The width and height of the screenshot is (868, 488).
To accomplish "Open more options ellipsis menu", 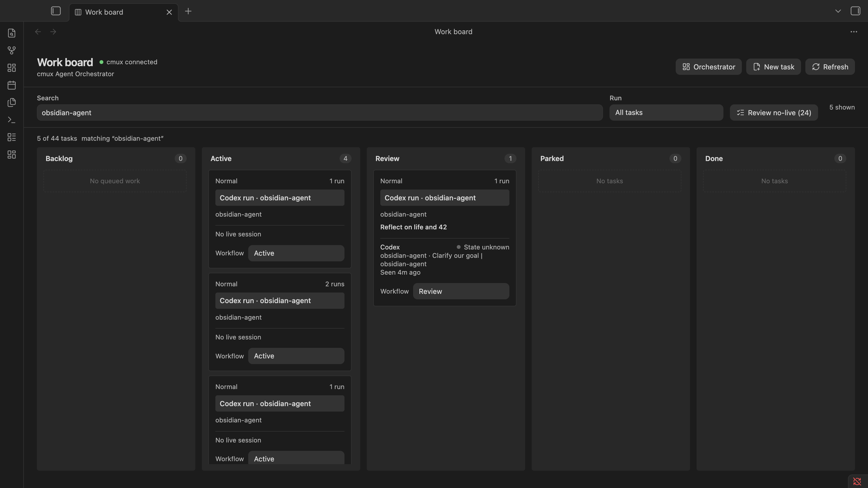I will tap(854, 32).
